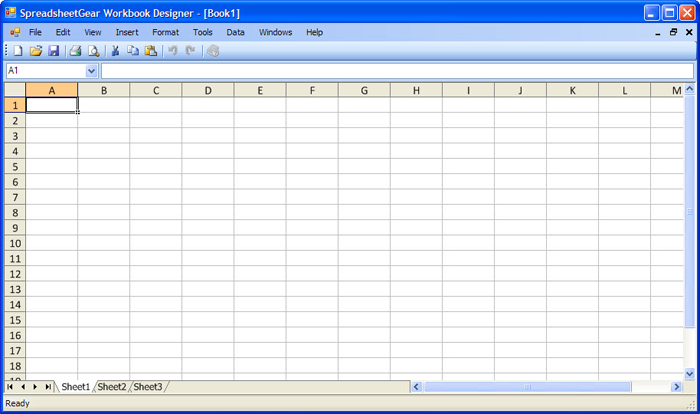Select row 1 header
The width and height of the screenshot is (700, 414).
click(x=15, y=105)
